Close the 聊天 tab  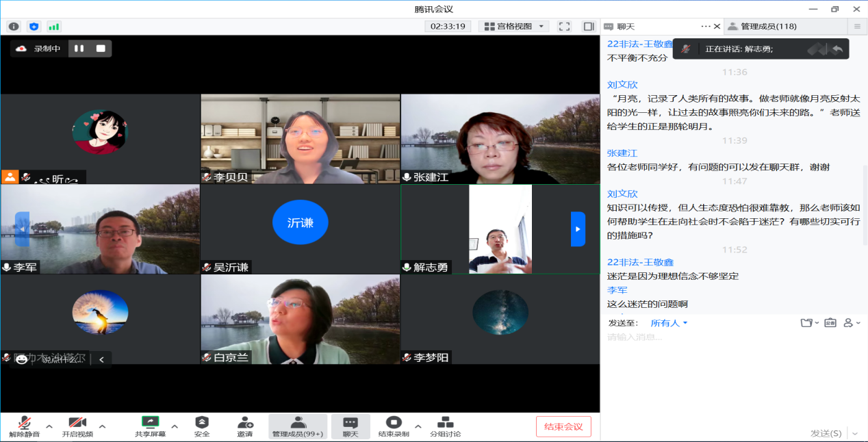coord(717,27)
